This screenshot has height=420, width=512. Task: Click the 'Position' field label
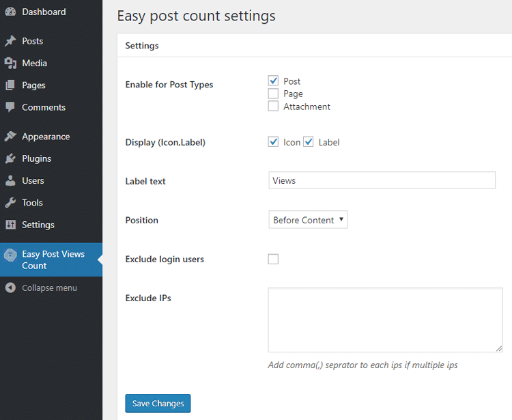pos(142,220)
